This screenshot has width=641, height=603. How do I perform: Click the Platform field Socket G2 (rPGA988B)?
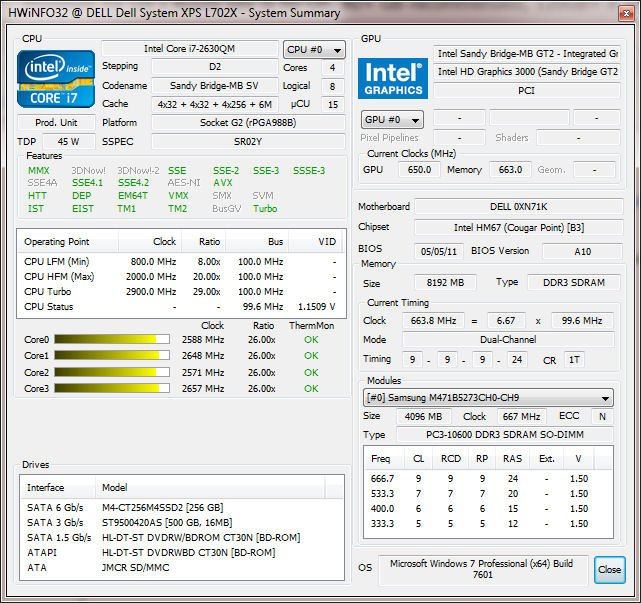[x=248, y=123]
